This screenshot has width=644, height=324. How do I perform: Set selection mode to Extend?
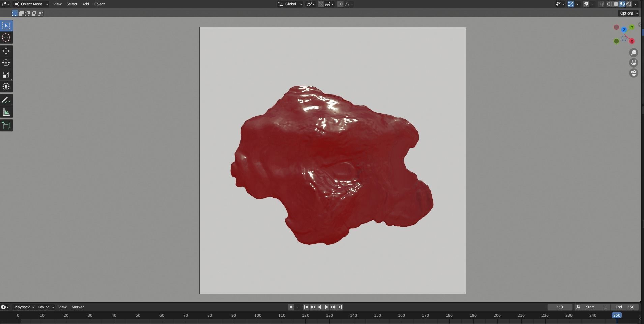21,13
